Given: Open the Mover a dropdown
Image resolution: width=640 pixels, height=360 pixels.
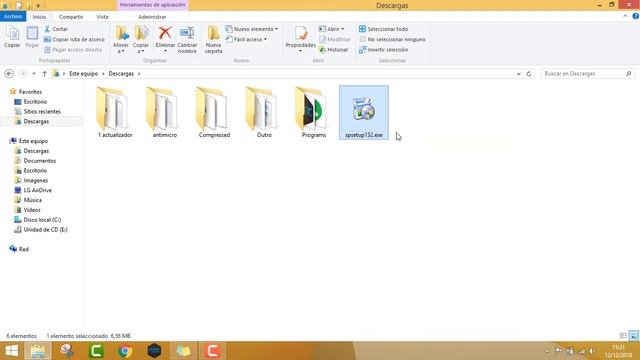Looking at the screenshot, I should pos(121,40).
